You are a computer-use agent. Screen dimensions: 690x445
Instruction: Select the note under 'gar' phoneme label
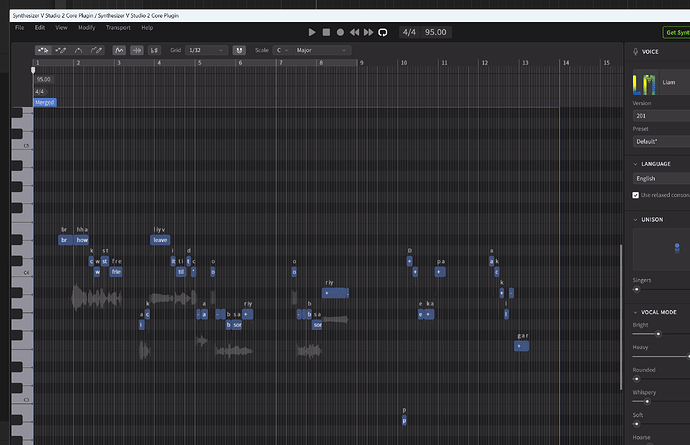pyautogui.click(x=521, y=346)
